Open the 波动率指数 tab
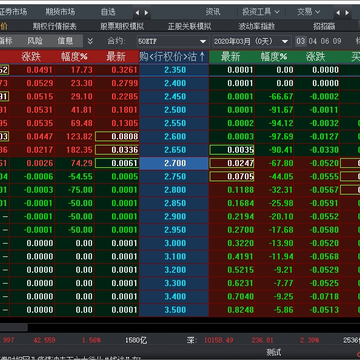The height and width of the screenshot is (360, 360). [x=257, y=26]
